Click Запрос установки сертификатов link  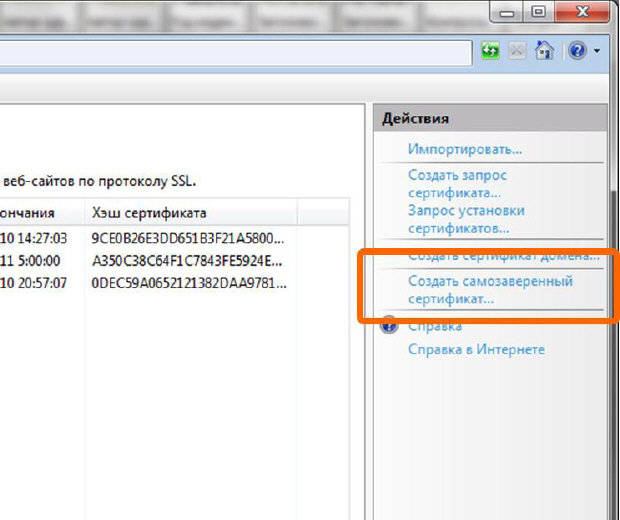coord(466,219)
